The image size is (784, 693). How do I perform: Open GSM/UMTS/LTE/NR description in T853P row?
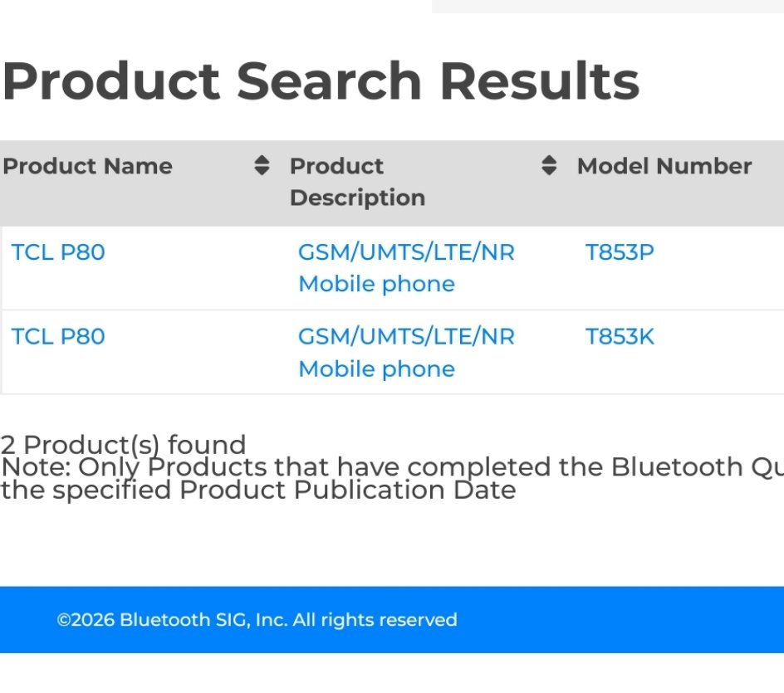(x=406, y=252)
